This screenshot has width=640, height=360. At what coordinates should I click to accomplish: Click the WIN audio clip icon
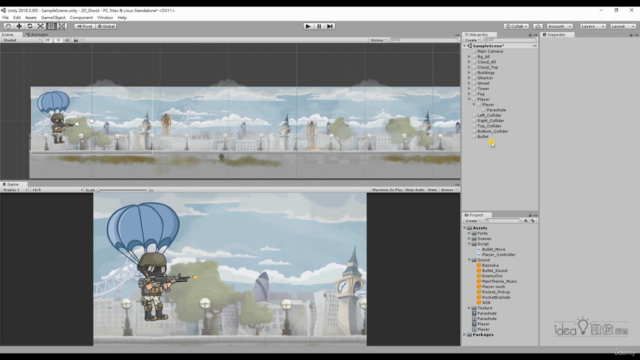(479, 302)
